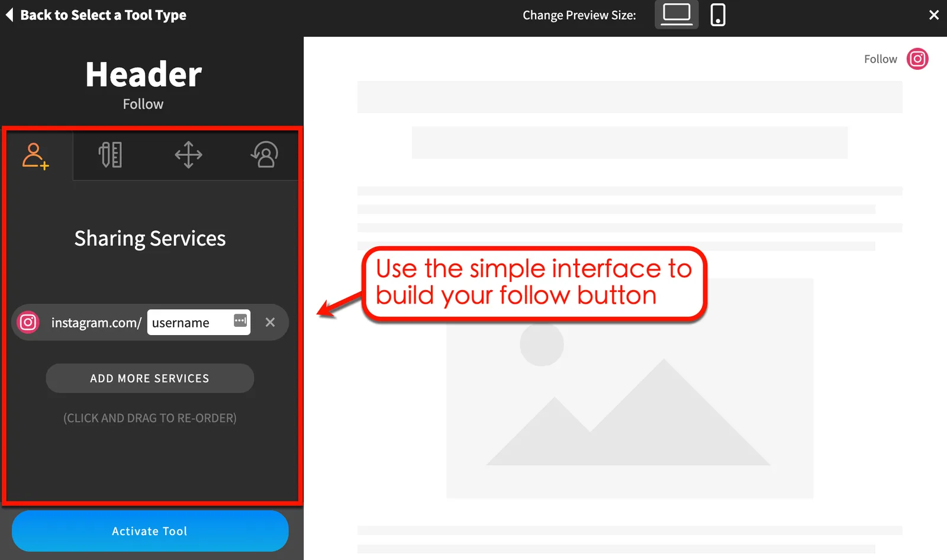
Task: Click the 'Sharing Services' heading
Action: point(150,239)
